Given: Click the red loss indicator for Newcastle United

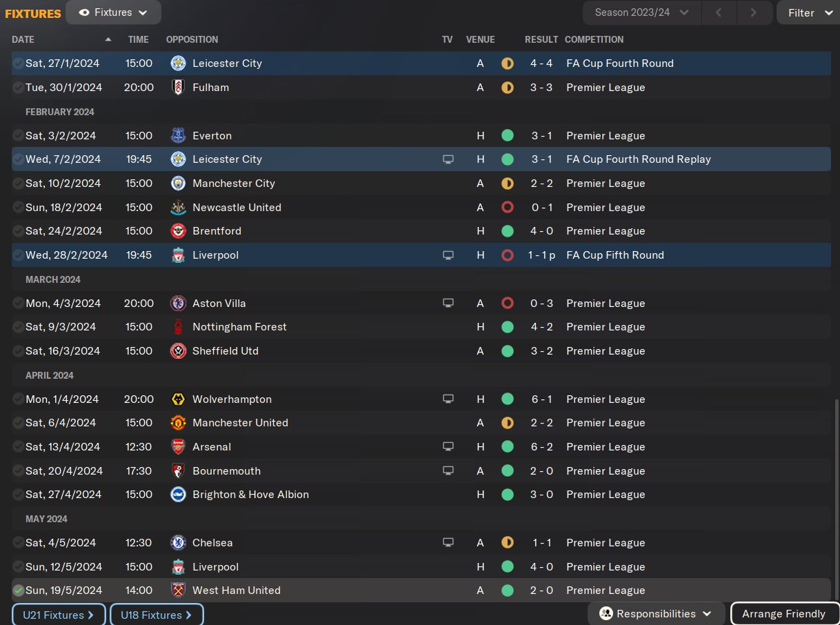Looking at the screenshot, I should 508,208.
